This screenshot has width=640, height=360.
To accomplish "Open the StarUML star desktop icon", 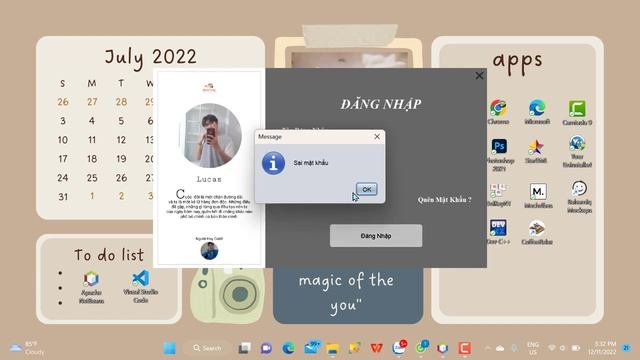I will pyautogui.click(x=536, y=151).
